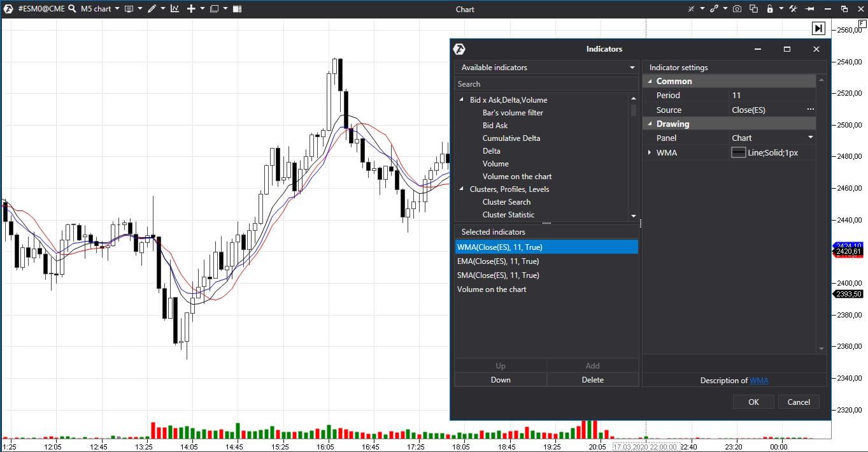
Task: Collapse the Common settings section
Action: click(x=651, y=81)
